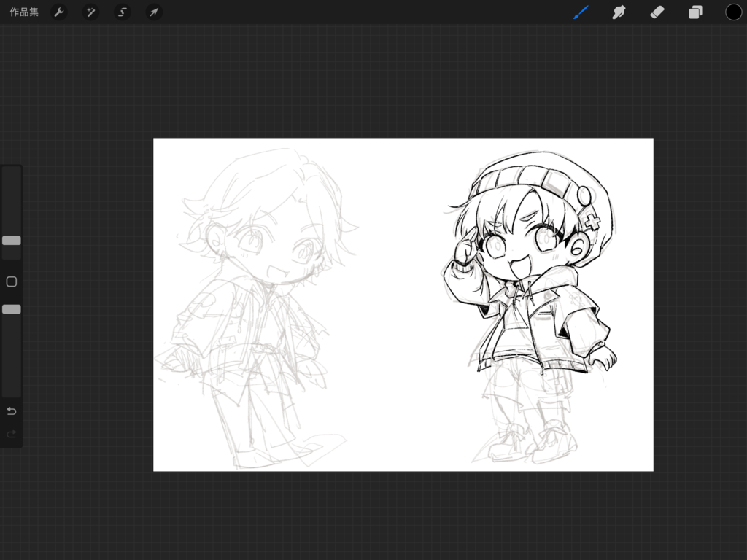Redo the last undone stroke
The height and width of the screenshot is (560, 747).
[12, 434]
